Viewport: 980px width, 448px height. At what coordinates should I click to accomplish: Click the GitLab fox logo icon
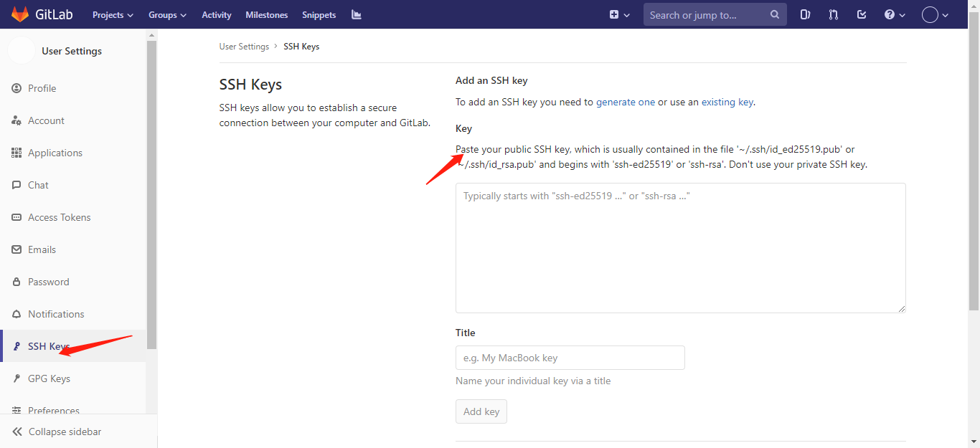click(20, 14)
